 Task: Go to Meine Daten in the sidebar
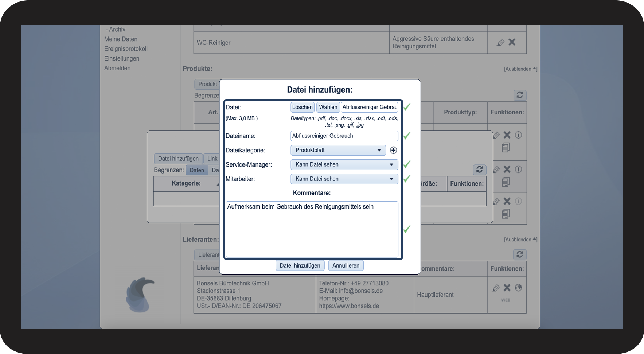pos(121,39)
